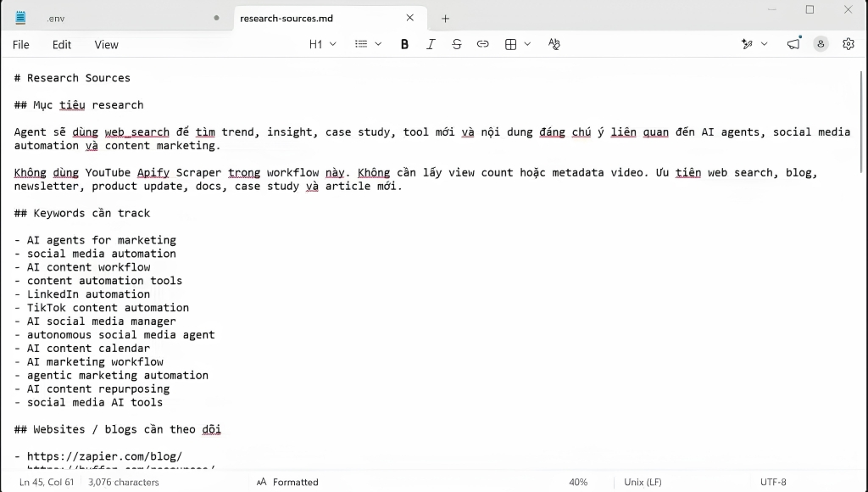Click the 'AI marketing workflow' line
This screenshot has height=492, width=868.
tap(88, 362)
